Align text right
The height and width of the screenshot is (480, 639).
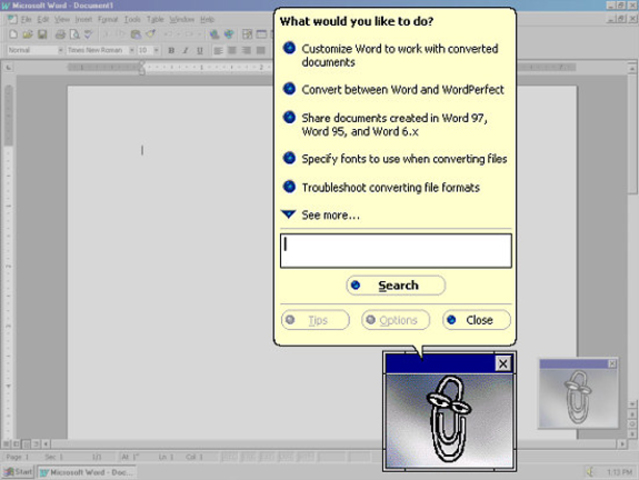coord(247,51)
